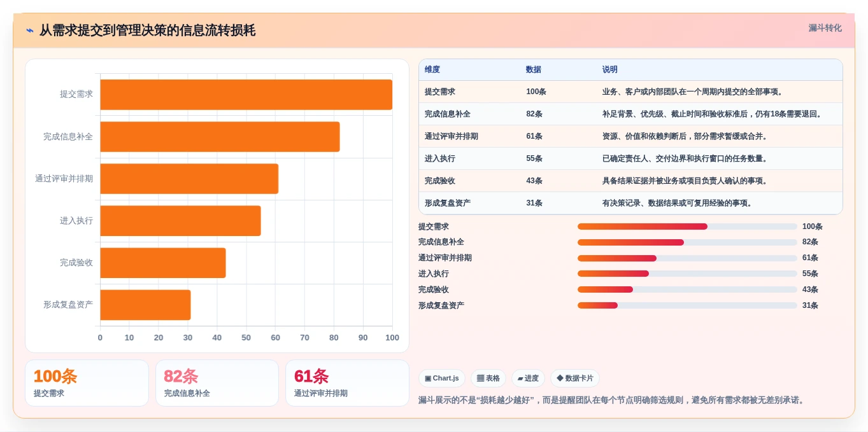Click description starting 业务、客户或内部团队
Viewport: 868px width, 432px height.
click(x=694, y=92)
